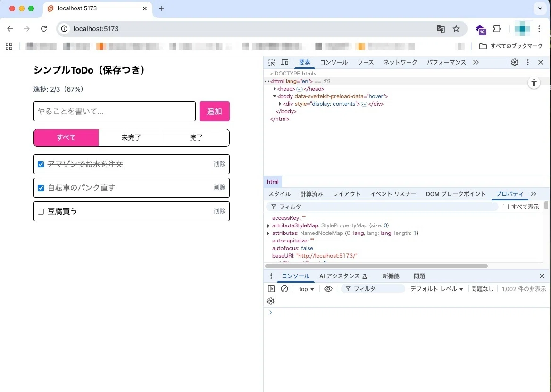Toggle the device toolbar icon in DevTools
The image size is (551, 392).
click(x=284, y=63)
